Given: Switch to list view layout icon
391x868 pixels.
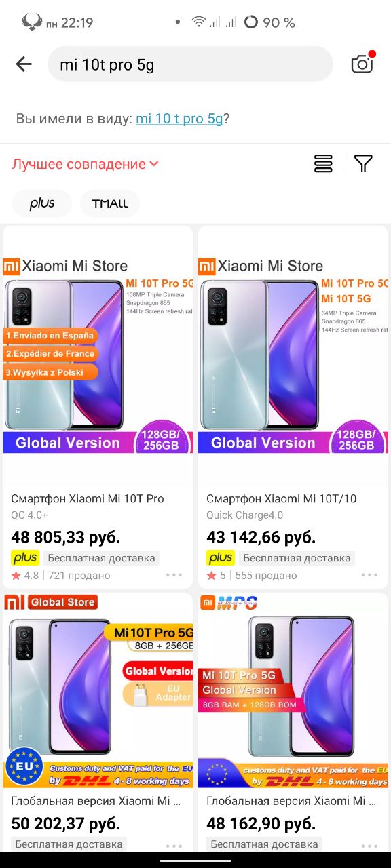Looking at the screenshot, I should coord(323,163).
